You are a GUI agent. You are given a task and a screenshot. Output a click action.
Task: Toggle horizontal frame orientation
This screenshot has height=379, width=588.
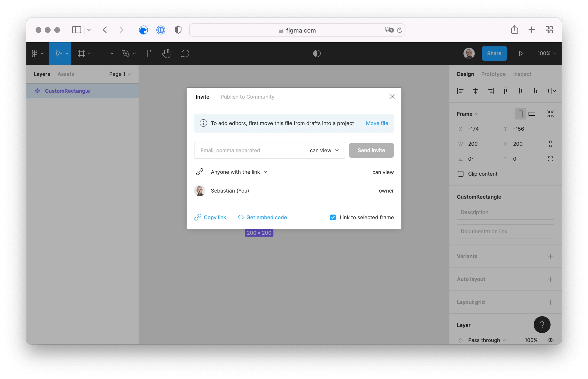pos(532,114)
